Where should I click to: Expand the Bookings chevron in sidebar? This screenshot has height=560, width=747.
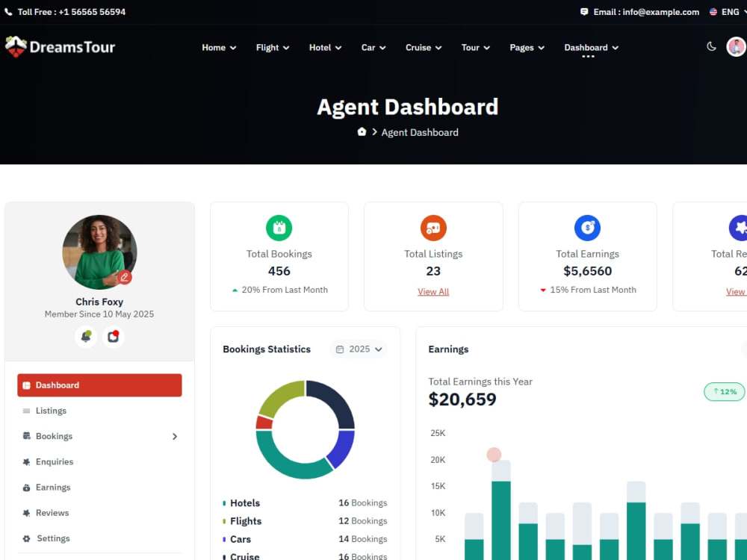click(x=175, y=436)
